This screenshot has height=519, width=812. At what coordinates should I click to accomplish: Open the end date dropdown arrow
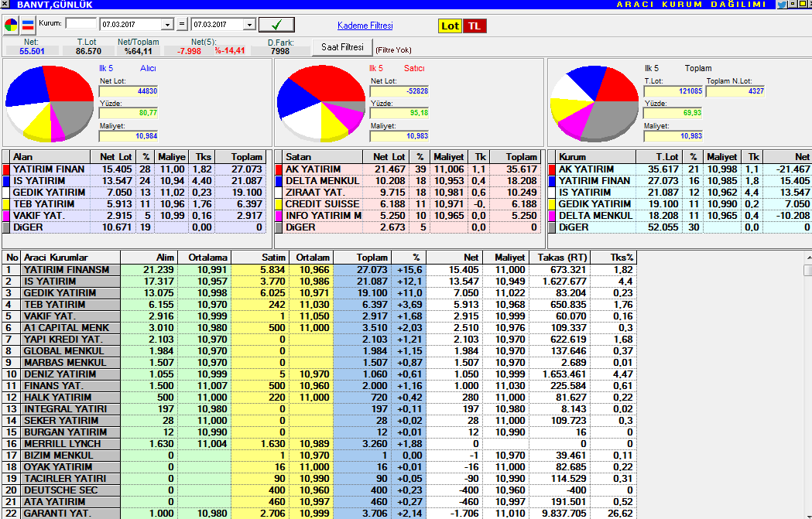pyautogui.click(x=249, y=24)
